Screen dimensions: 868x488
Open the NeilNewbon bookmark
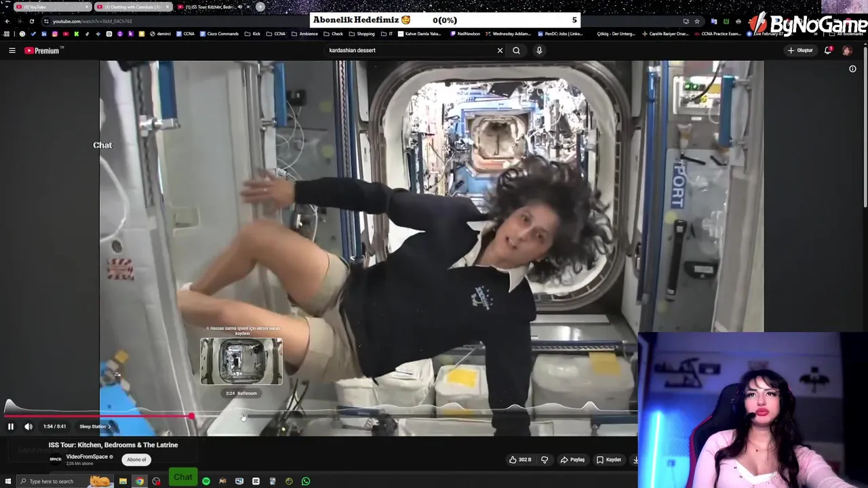(x=465, y=34)
